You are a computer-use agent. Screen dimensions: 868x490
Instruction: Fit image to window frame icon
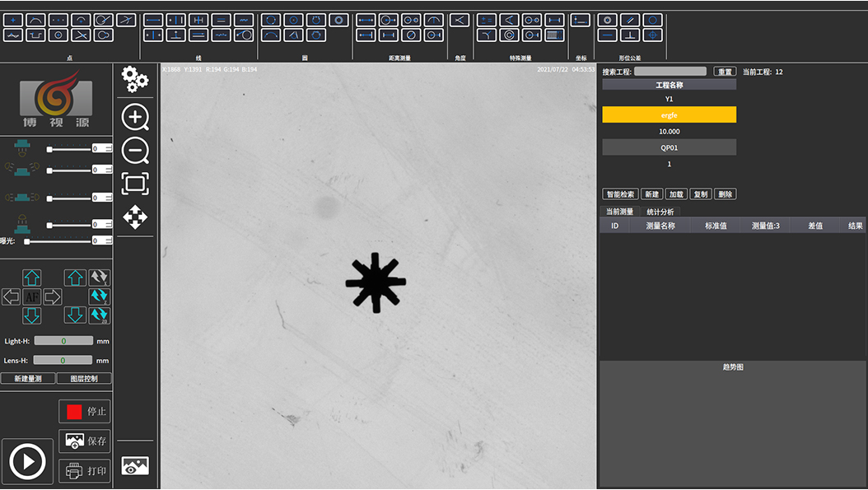tap(135, 184)
